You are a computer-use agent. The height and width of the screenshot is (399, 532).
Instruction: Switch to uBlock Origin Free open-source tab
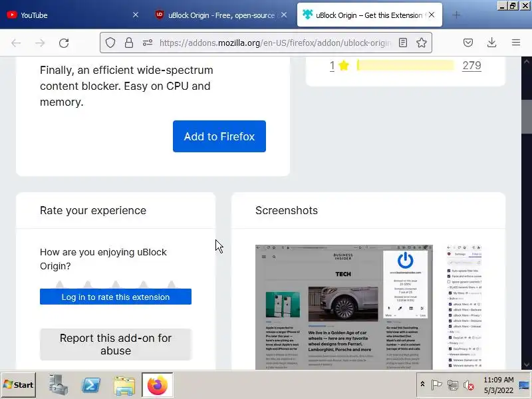click(221, 15)
